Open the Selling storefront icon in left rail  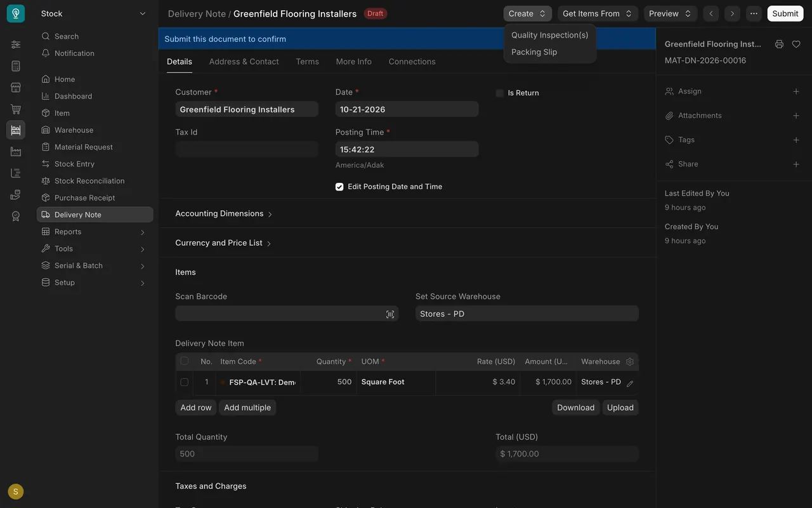pos(16,87)
